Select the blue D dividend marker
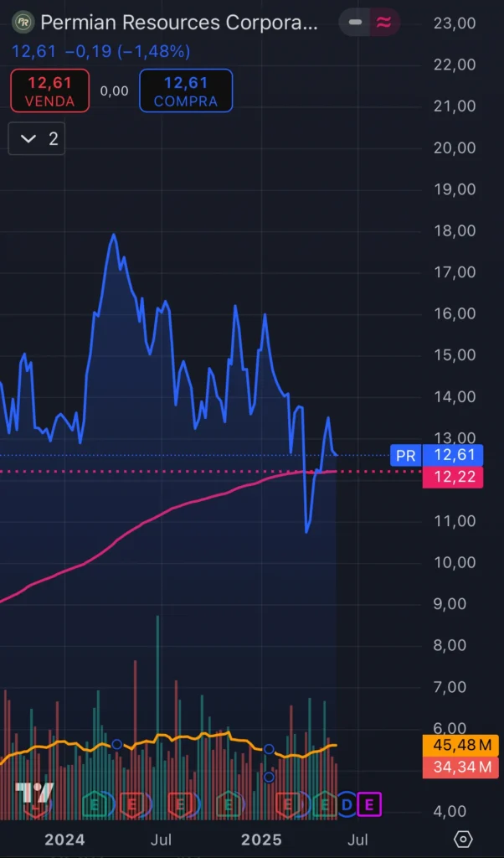 pyautogui.click(x=347, y=805)
